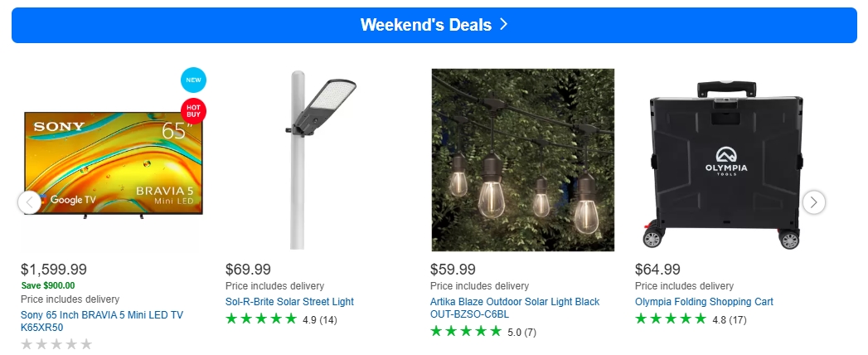The width and height of the screenshot is (868, 355).
Task: View the Solar Street Light product image
Action: [317, 159]
